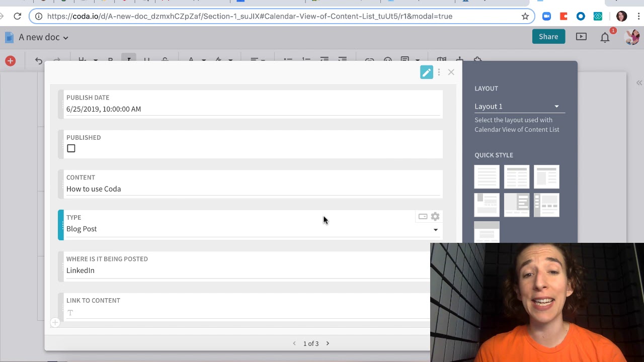This screenshot has width=644, height=362.
Task: Click the Zoom browser extension icon
Action: [546, 16]
